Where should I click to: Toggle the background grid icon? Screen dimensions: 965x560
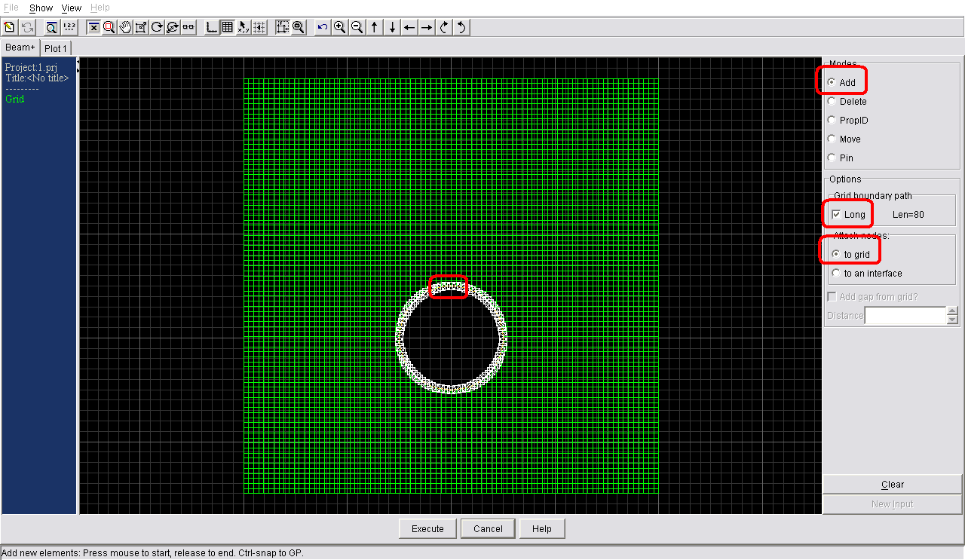point(228,27)
